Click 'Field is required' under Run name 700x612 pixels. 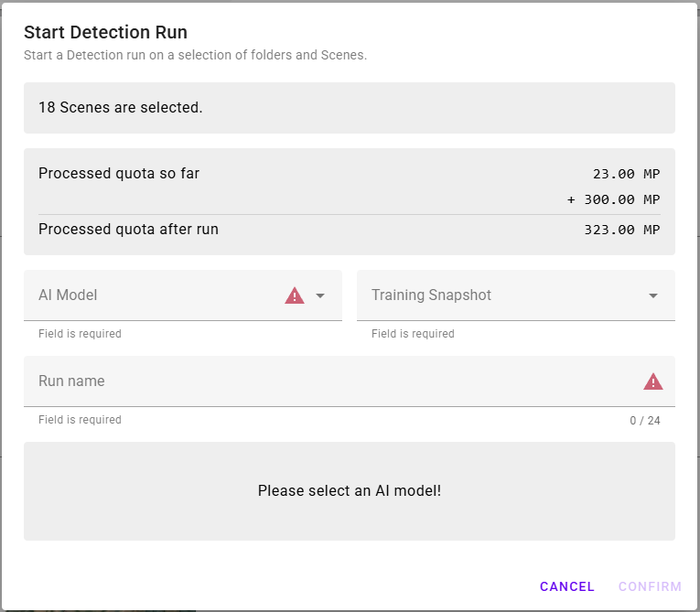pyautogui.click(x=80, y=420)
